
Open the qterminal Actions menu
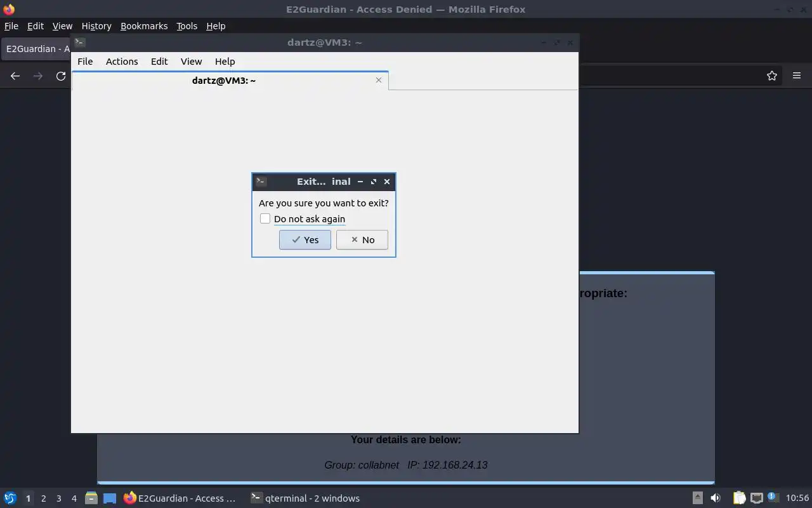(x=122, y=61)
